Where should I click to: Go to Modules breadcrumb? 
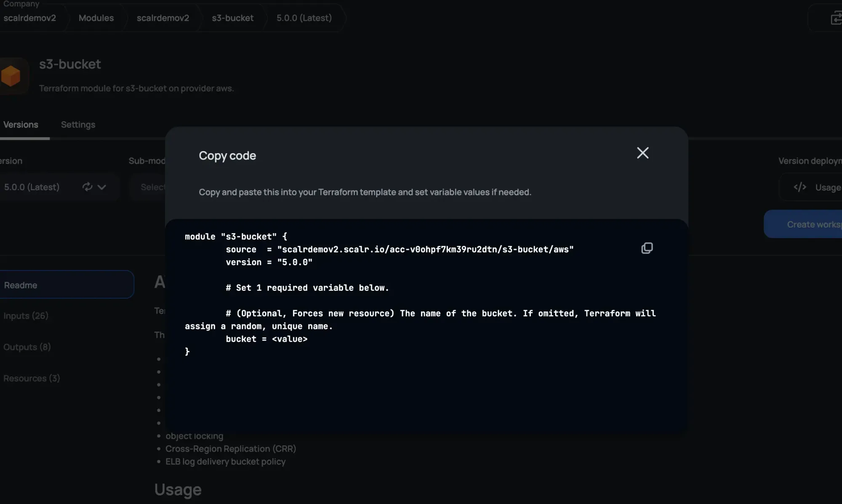(x=96, y=18)
